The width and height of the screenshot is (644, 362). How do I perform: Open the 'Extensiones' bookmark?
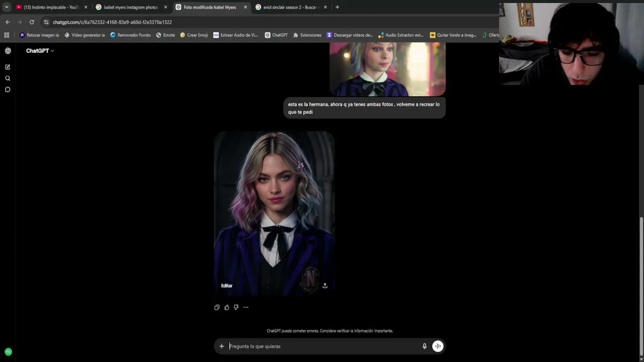[307, 35]
